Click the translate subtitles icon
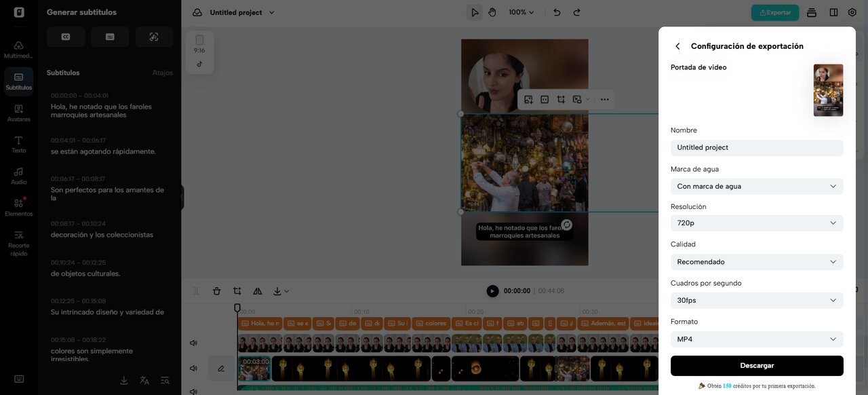Viewport: 868px width, 395px height. point(144,381)
